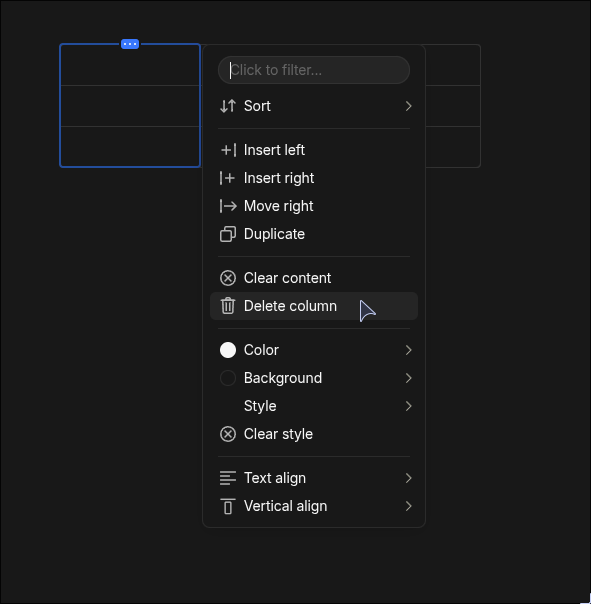Select the Clear style option
The width and height of the screenshot is (591, 604).
pyautogui.click(x=314, y=434)
